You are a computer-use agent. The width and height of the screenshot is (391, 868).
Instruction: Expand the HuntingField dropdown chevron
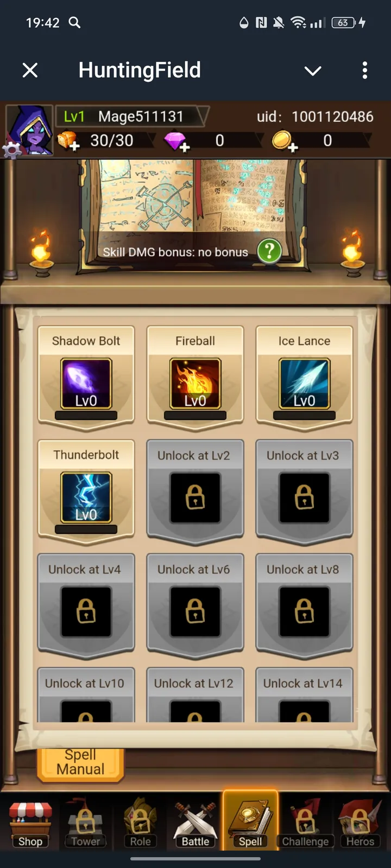point(313,71)
